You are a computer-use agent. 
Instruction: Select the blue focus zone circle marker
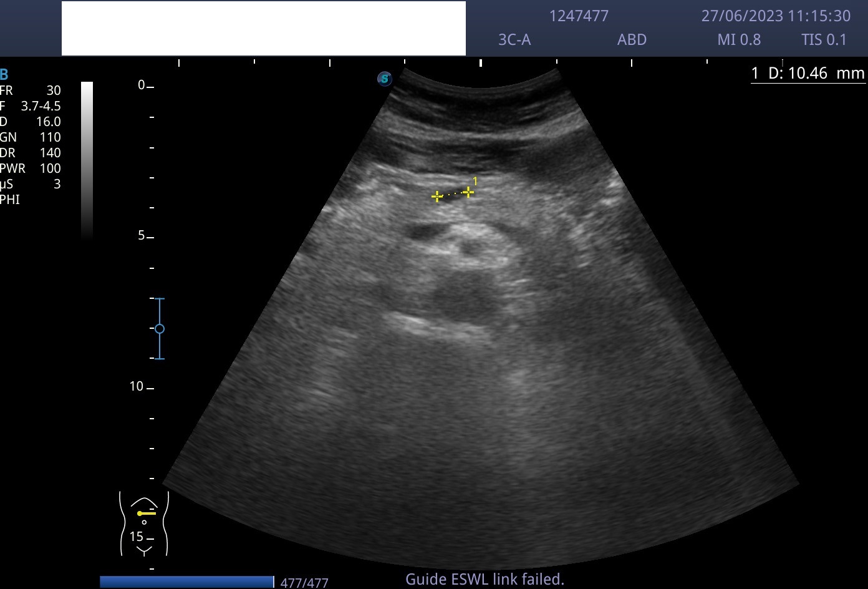pyautogui.click(x=160, y=328)
